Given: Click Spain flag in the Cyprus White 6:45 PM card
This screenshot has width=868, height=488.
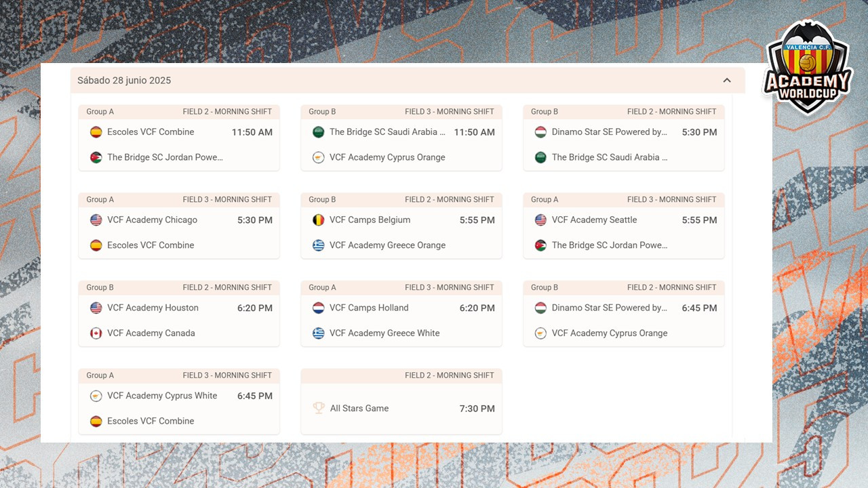Looking at the screenshot, I should point(96,421).
